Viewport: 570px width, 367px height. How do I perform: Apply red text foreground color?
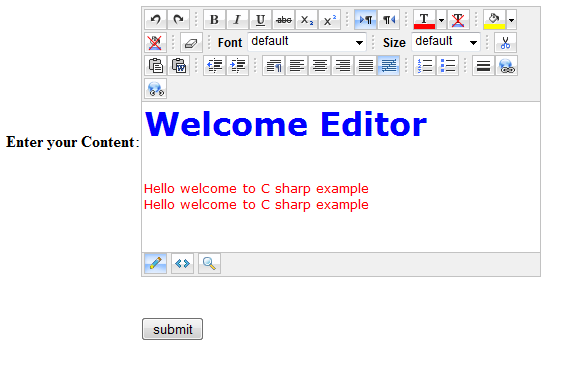pos(424,20)
